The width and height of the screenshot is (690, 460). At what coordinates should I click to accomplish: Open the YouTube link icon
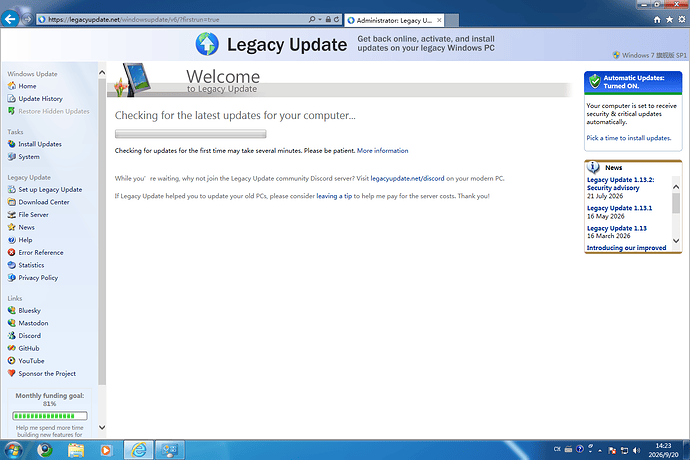[x=12, y=361]
